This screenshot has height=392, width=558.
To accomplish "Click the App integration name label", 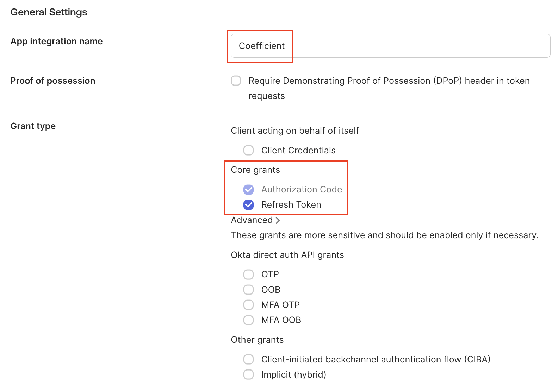I will [56, 41].
